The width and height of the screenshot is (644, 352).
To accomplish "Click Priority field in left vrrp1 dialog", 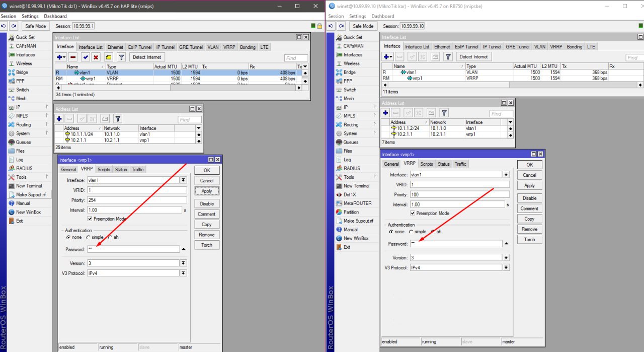I will click(x=136, y=200).
